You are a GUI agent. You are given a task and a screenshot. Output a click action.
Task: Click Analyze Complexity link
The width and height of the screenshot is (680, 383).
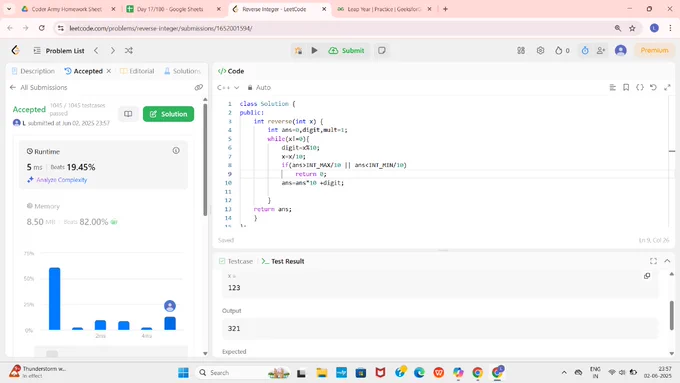pyautogui.click(x=57, y=180)
